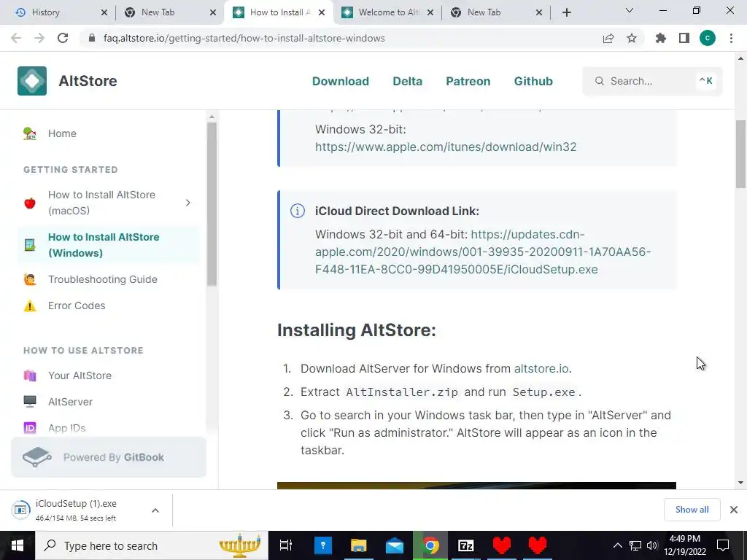Bookmark this page with star icon
The width and height of the screenshot is (747, 560).
click(632, 38)
